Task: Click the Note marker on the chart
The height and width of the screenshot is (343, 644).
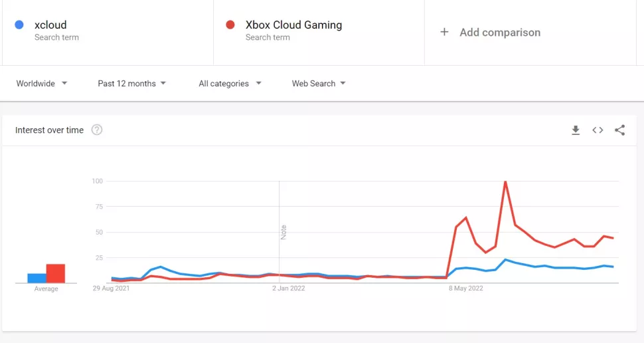Action: point(283,232)
